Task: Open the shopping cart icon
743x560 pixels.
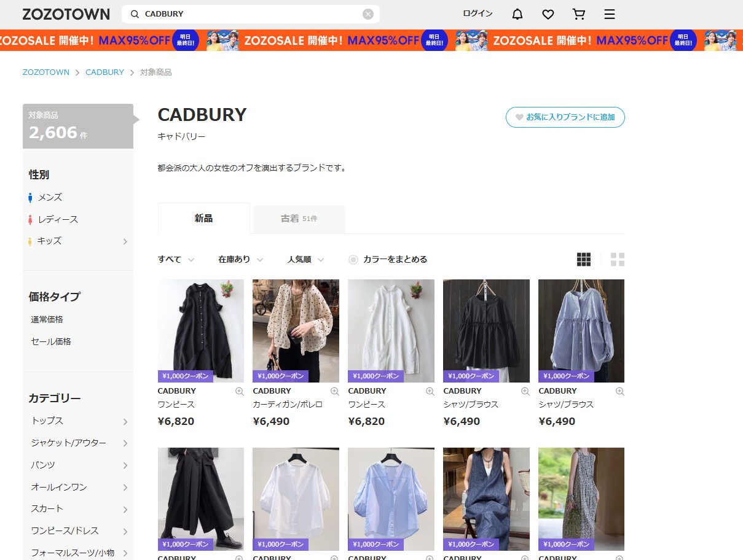Action: (x=578, y=14)
